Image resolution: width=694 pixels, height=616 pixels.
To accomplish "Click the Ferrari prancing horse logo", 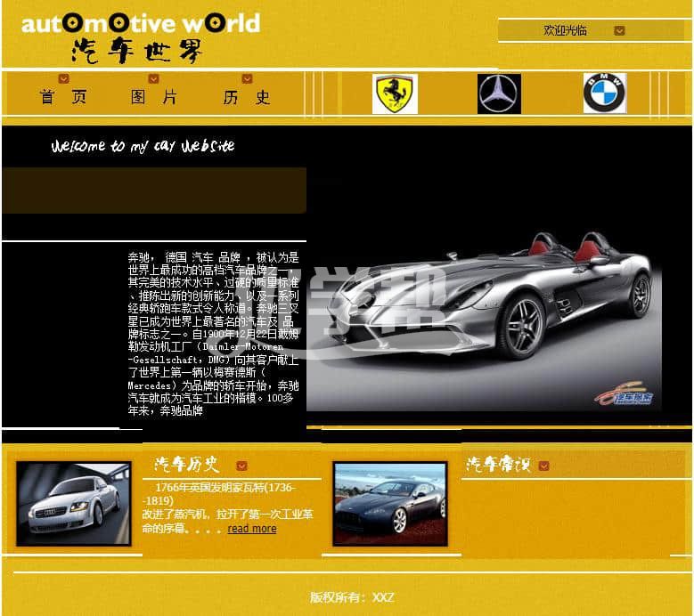I will pyautogui.click(x=395, y=94).
